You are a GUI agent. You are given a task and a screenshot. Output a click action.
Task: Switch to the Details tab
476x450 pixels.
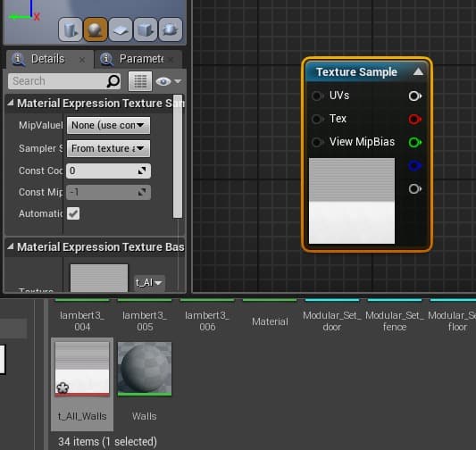coord(47,59)
